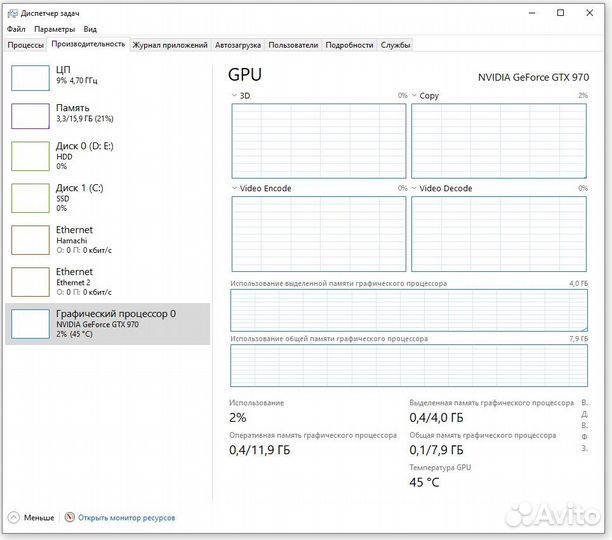612x540 pixels.
Task: Click the Открыть монитор ресурсов link
Action: click(x=127, y=518)
